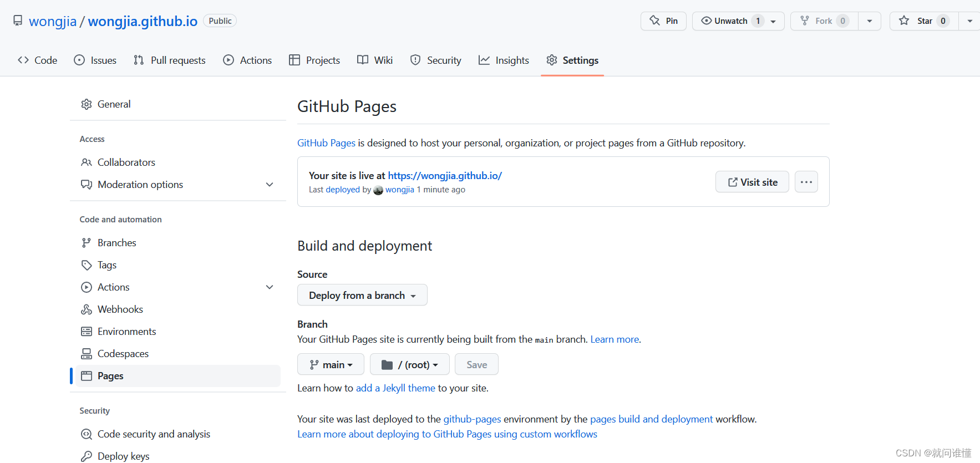Click the sidebar Actions play icon

tap(87, 287)
